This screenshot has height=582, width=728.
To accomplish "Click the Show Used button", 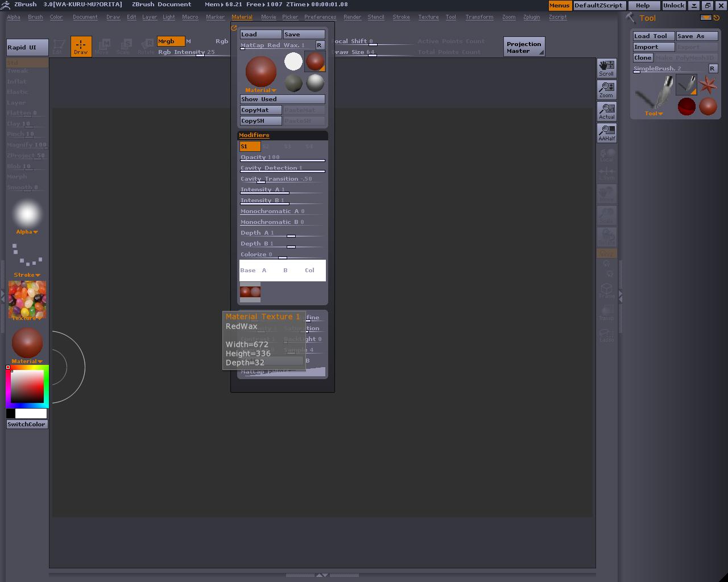I will click(283, 99).
